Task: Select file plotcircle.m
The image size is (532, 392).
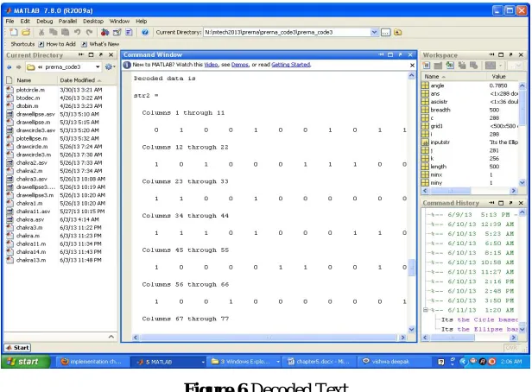Action: coord(30,90)
